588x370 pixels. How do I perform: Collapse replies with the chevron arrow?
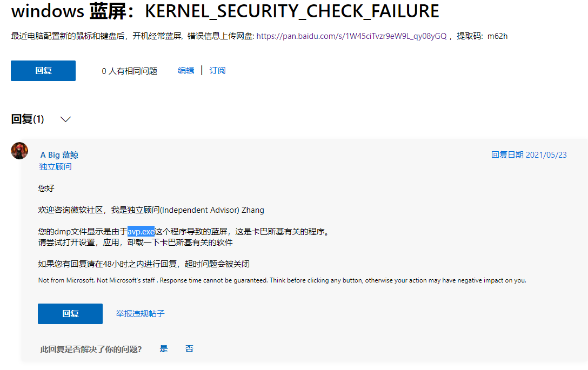tap(65, 119)
